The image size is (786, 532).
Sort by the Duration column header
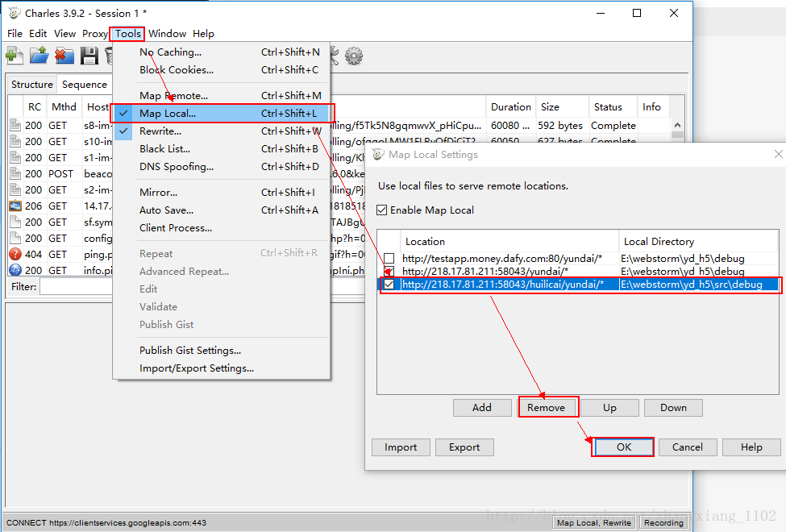tap(511, 106)
